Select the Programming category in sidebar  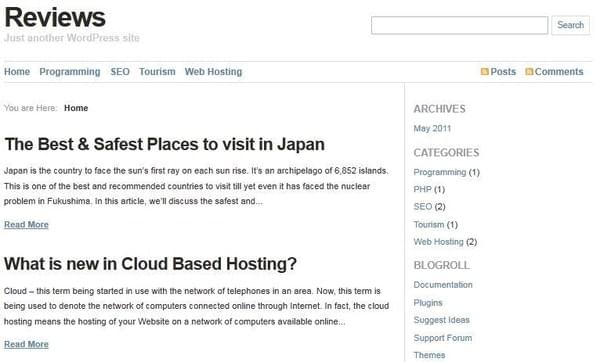click(440, 173)
